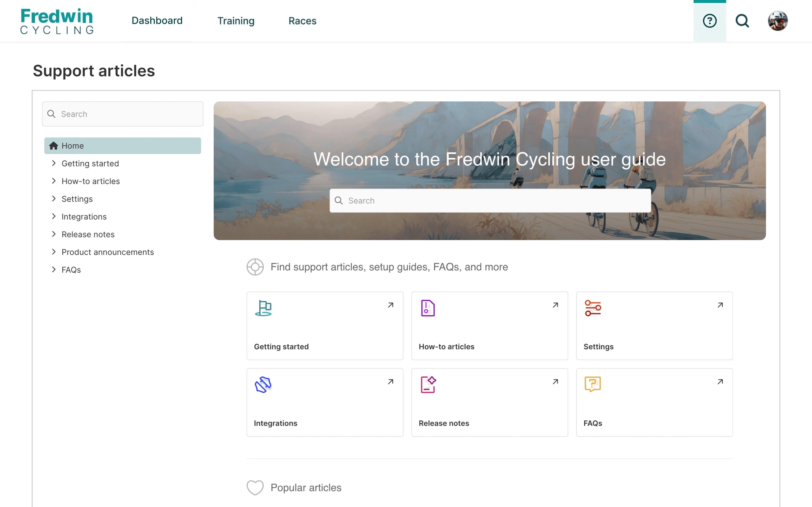Image resolution: width=812 pixels, height=507 pixels.
Task: Open Settings card arrow link
Action: [720, 305]
